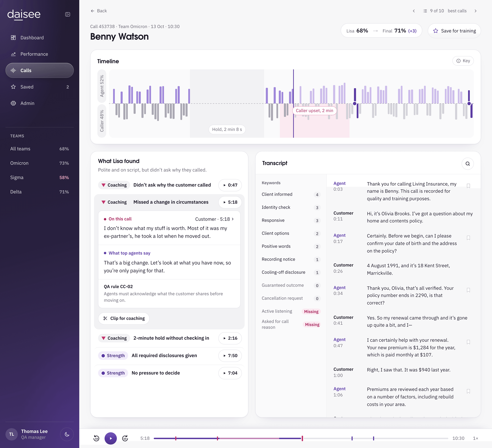Skip forward 10 seconds
492x448 pixels.
tap(125, 438)
